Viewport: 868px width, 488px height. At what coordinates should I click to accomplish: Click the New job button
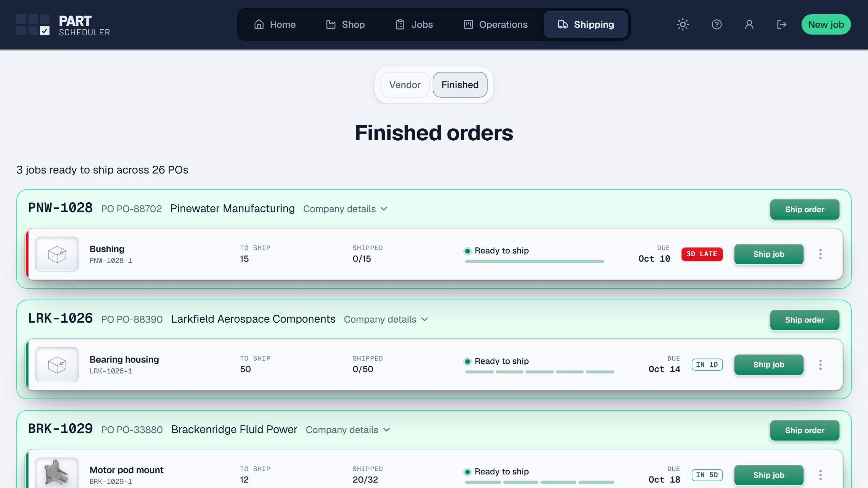tap(826, 24)
